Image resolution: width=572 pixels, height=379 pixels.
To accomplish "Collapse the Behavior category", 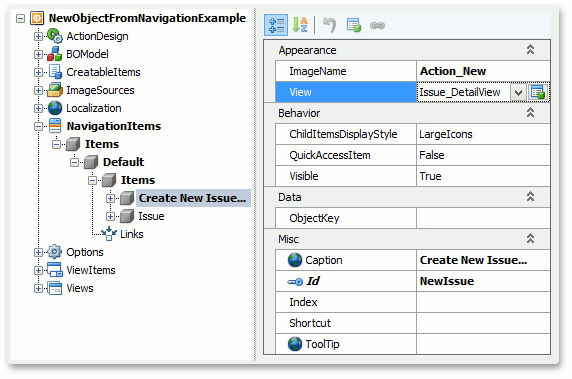I will (x=530, y=113).
